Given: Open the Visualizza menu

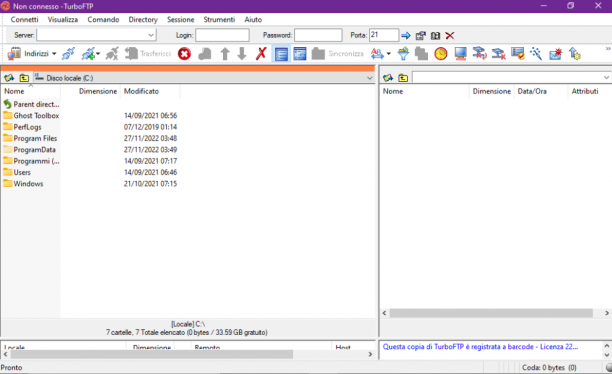Looking at the screenshot, I should [x=62, y=20].
